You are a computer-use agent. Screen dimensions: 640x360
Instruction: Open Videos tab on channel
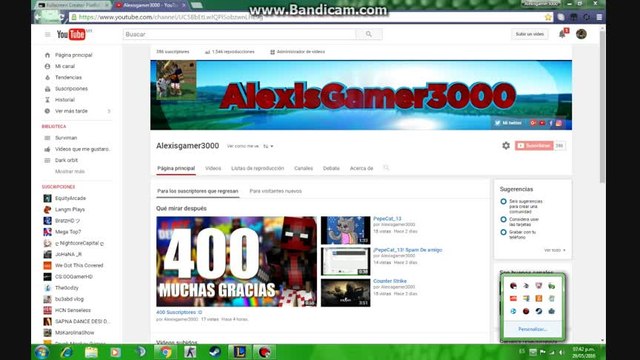[213, 168]
